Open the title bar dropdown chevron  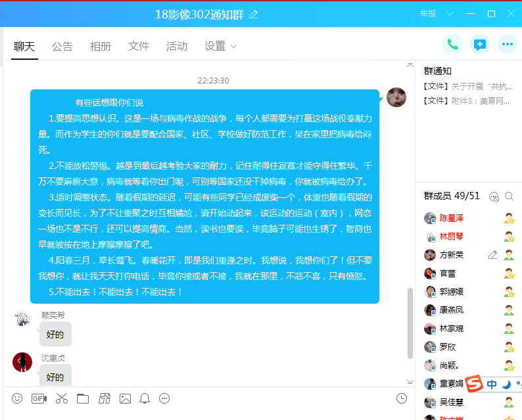coord(450,14)
